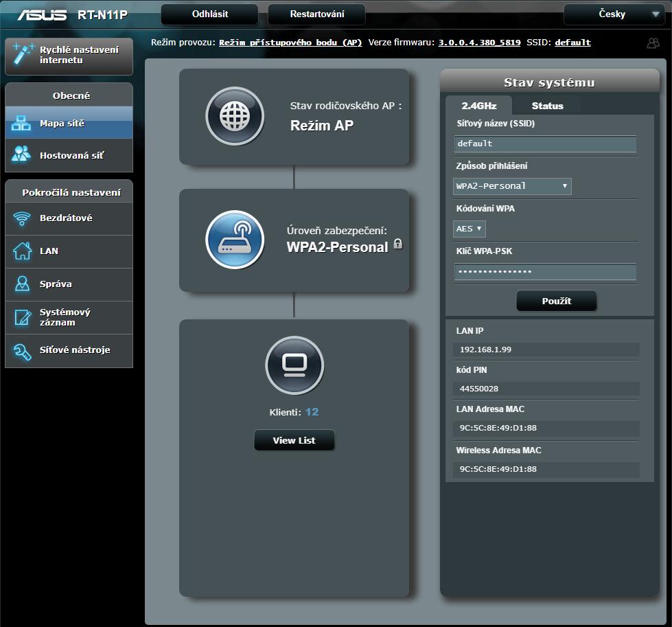The image size is (672, 627).
Task: Select the router security level icon
Action: tap(235, 240)
